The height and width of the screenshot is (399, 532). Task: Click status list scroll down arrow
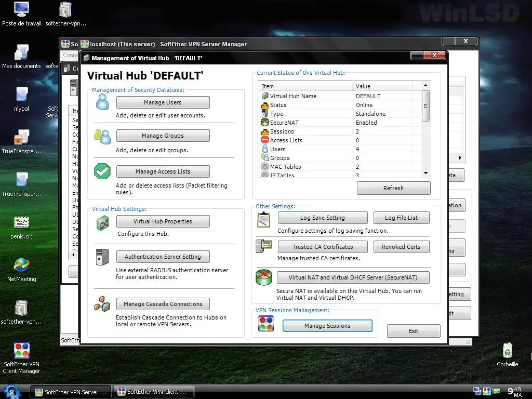tap(426, 173)
